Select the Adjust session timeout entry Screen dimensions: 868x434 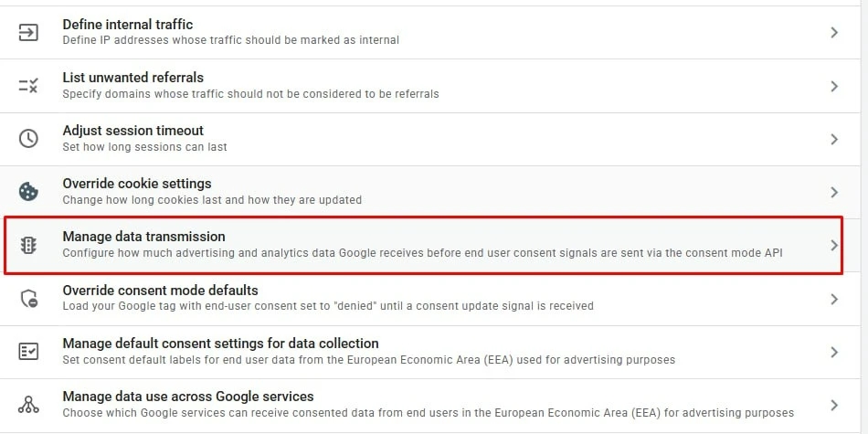tap(430, 139)
